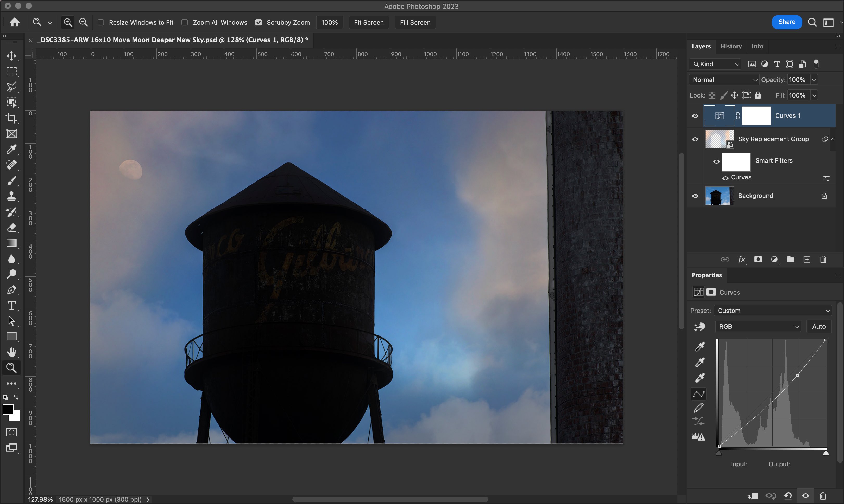Select the Horizontal Type tool
Image resolution: width=844 pixels, height=504 pixels.
pyautogui.click(x=11, y=306)
